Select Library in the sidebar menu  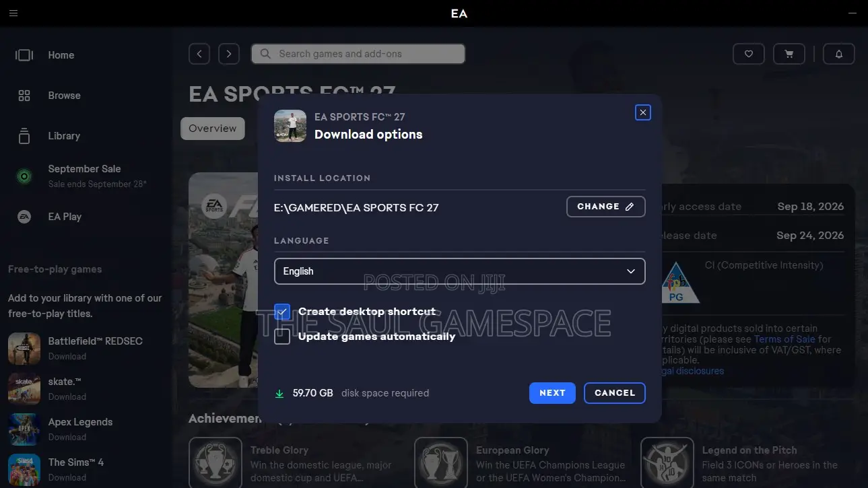click(x=64, y=136)
